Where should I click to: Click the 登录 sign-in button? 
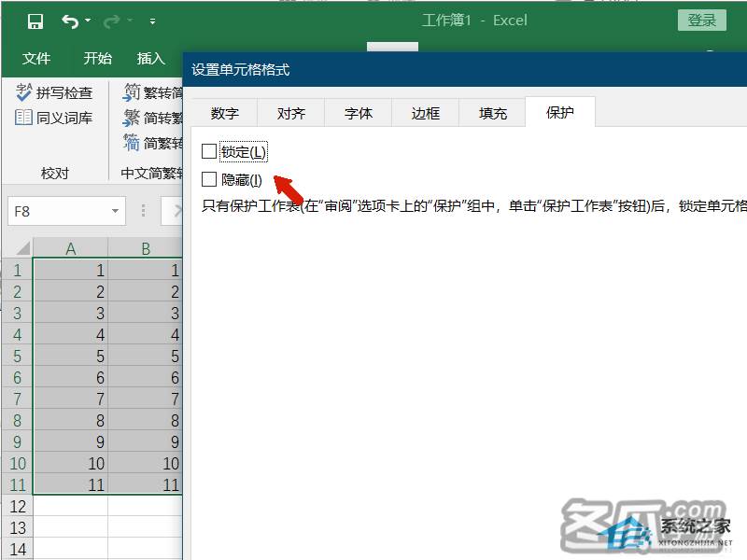click(x=702, y=20)
